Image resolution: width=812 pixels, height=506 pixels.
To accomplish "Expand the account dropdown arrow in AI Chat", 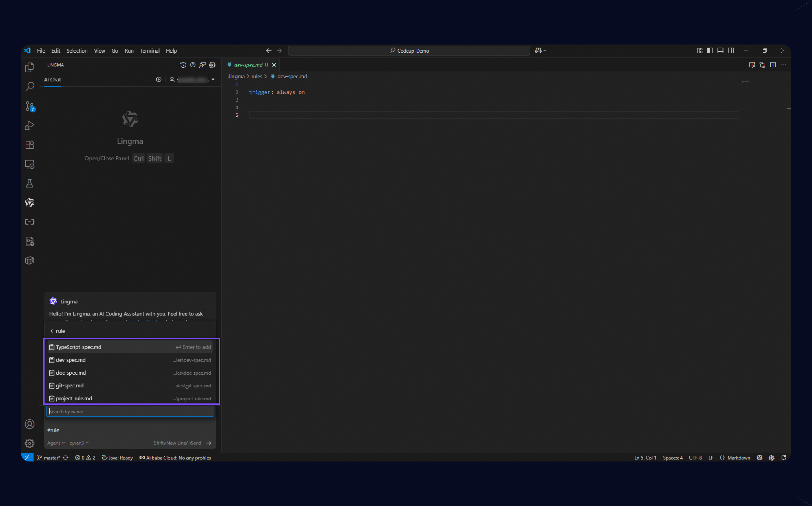I will pos(213,80).
